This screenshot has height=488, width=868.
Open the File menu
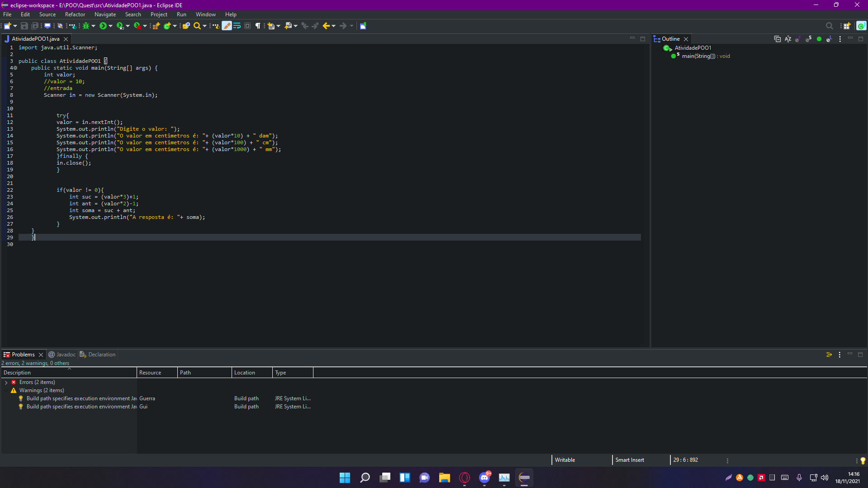coord(7,14)
